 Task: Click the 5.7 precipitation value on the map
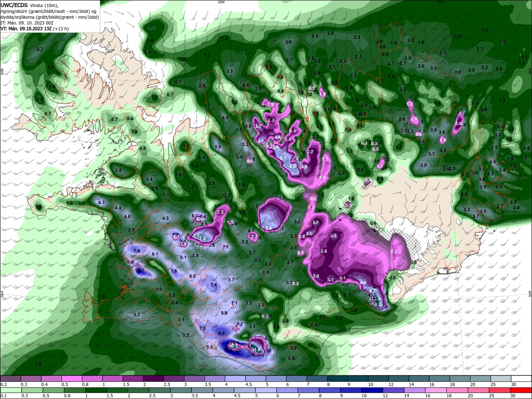click(232, 280)
